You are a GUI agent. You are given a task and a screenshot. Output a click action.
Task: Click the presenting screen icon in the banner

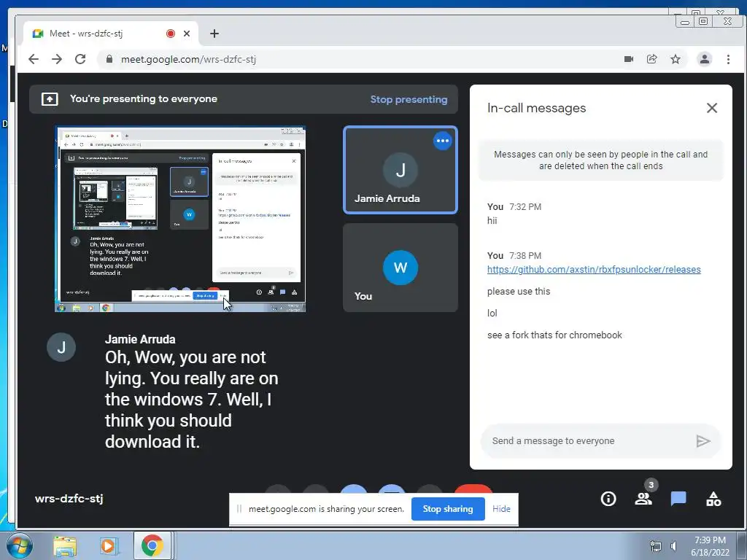click(50, 99)
